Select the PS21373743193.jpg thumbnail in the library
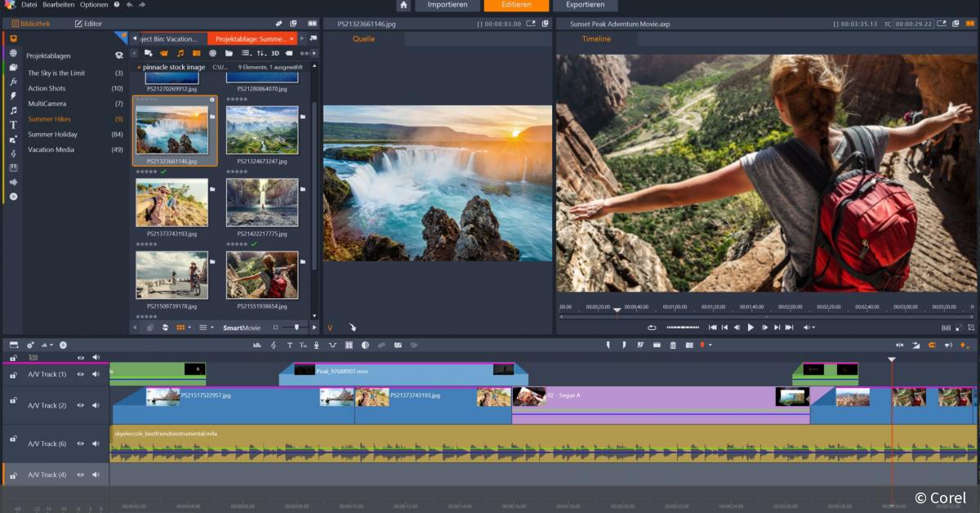The height and width of the screenshot is (513, 980). pos(172,202)
